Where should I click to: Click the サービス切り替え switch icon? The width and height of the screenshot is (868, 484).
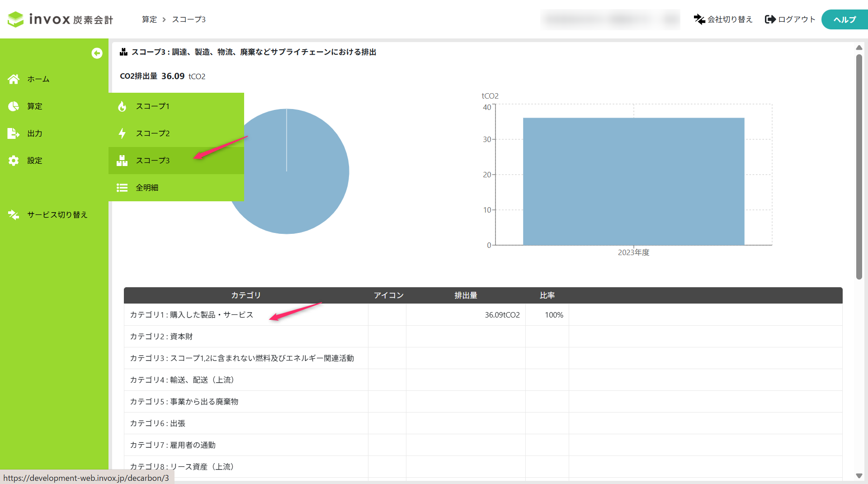[14, 215]
